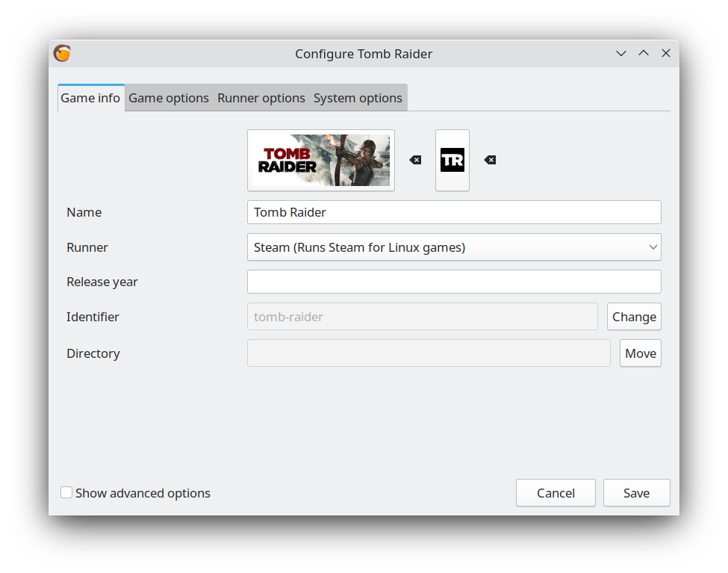Click the Identifier field tomb-raider
The height and width of the screenshot is (573, 728).
tap(423, 317)
